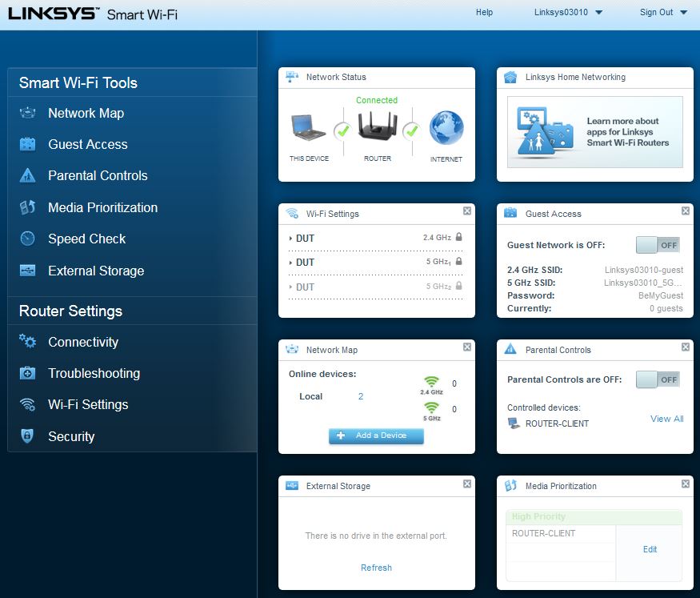Click the Linksys apps promo banner

coord(594,132)
